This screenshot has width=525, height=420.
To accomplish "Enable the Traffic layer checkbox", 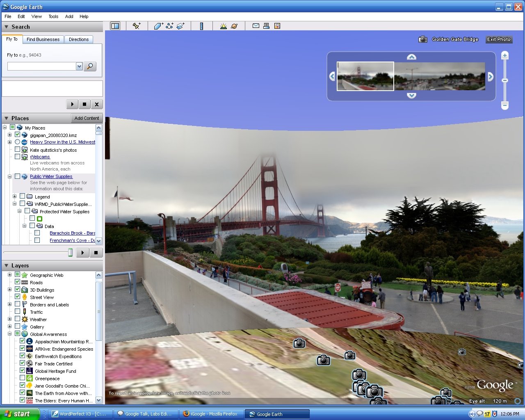I will (17, 311).
